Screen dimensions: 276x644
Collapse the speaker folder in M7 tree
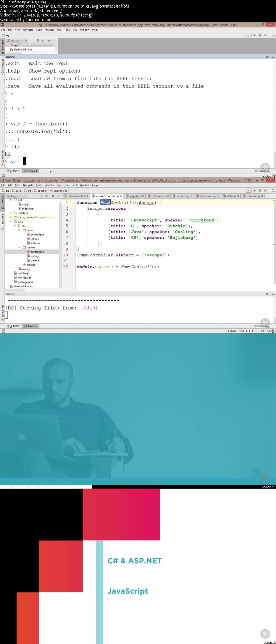point(19,247)
